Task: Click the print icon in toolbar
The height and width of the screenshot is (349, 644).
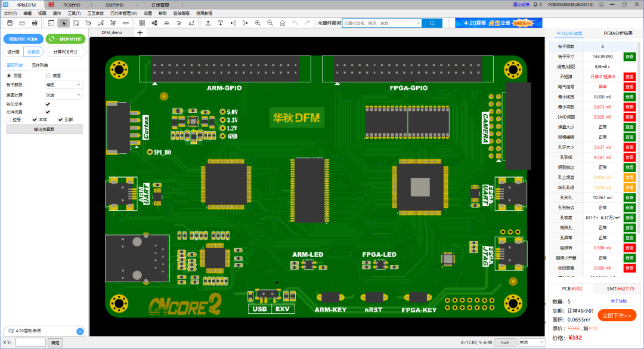Action: [x=35, y=23]
